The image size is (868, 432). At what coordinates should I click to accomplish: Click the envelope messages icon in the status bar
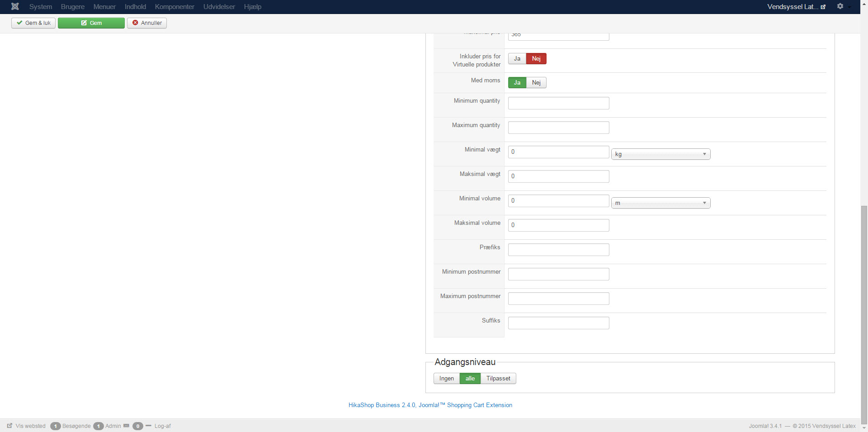pos(126,426)
